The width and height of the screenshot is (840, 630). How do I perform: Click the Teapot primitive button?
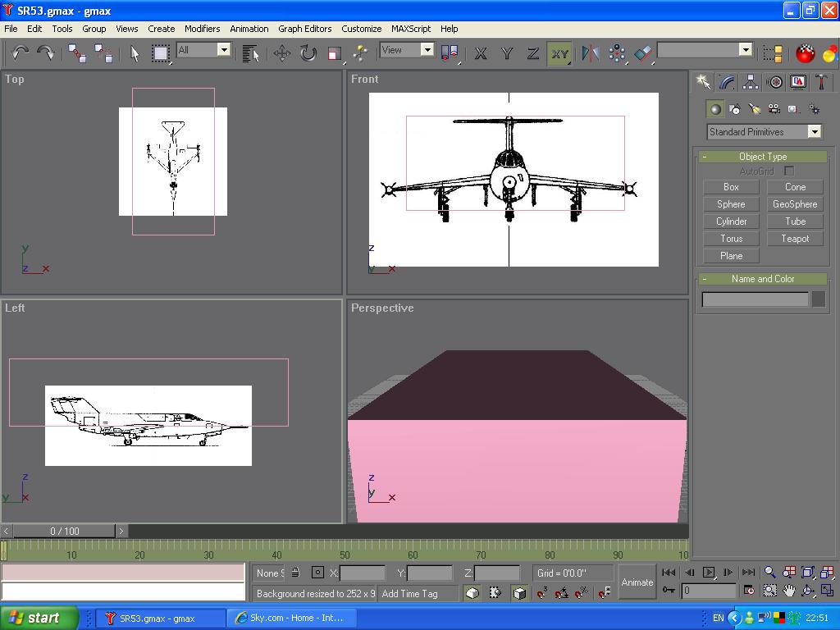pos(795,239)
